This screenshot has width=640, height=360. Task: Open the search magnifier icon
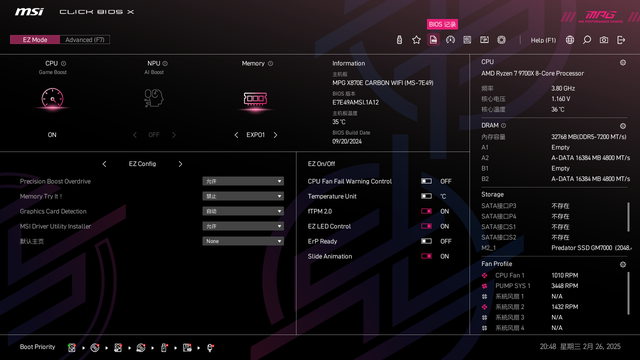pyautogui.click(x=587, y=40)
